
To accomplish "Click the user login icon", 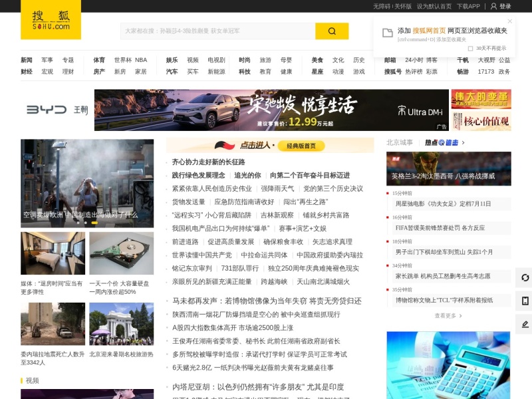I will [x=493, y=6].
